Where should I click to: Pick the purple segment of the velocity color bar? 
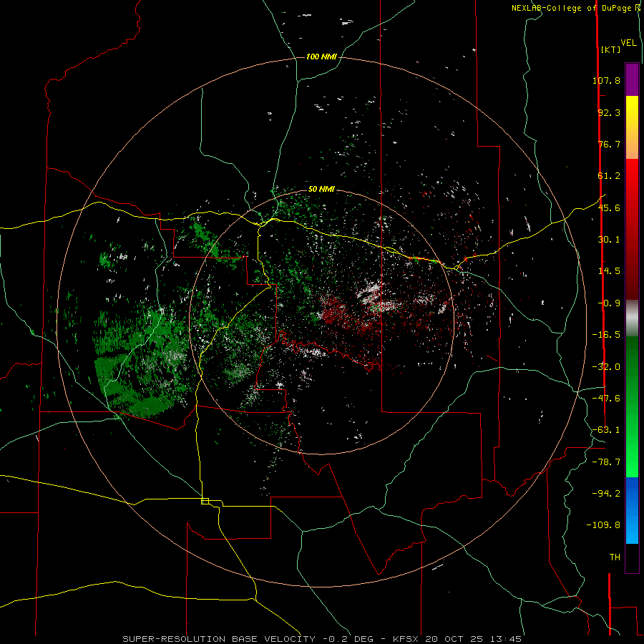point(632,79)
